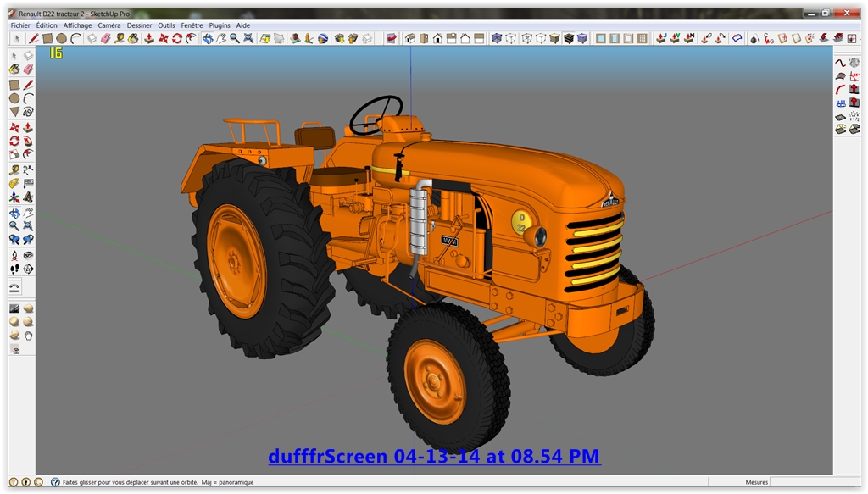Activate the Orbit tool in top toolbar
Screen dimensions: 868x494
[x=208, y=38]
